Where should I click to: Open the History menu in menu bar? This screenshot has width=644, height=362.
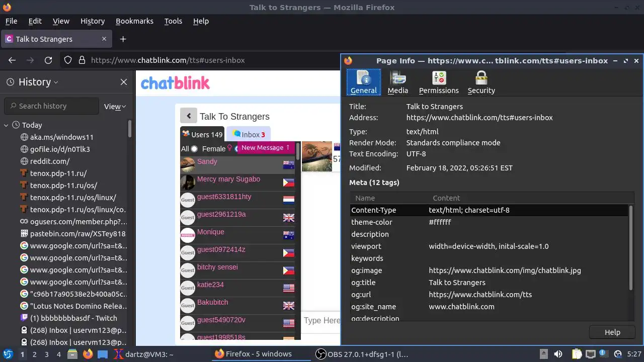point(93,21)
